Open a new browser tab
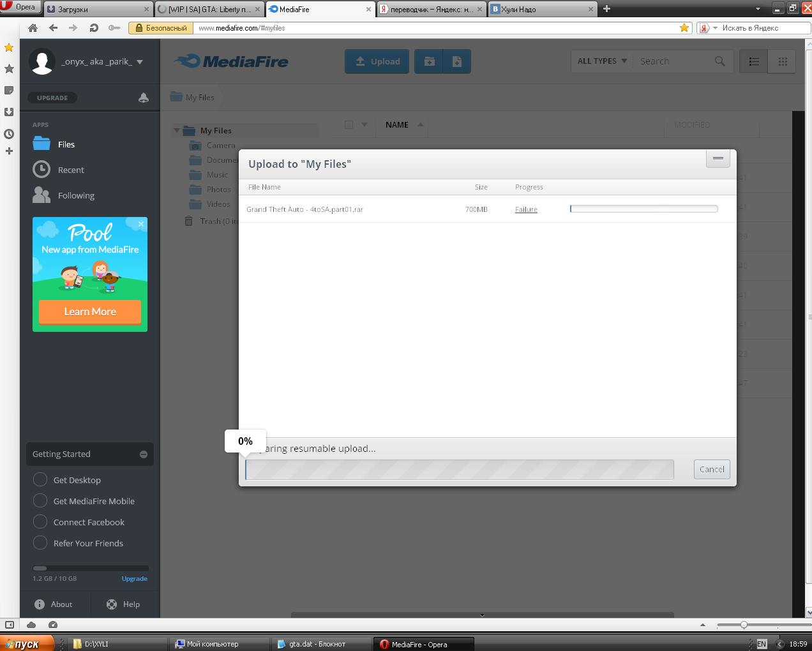 coord(606,9)
